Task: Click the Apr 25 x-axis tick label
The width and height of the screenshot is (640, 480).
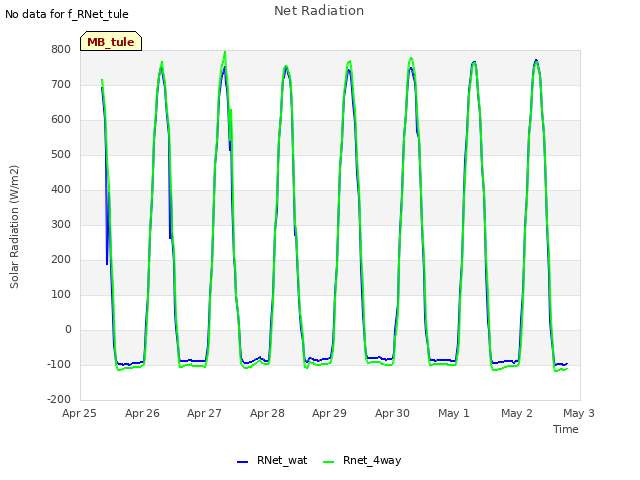Action: [79, 413]
